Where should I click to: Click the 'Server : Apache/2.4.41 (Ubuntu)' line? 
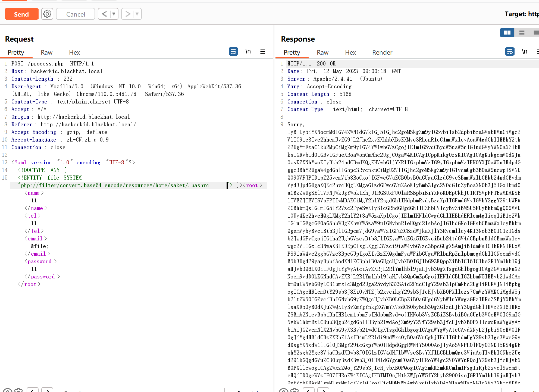click(x=335, y=79)
